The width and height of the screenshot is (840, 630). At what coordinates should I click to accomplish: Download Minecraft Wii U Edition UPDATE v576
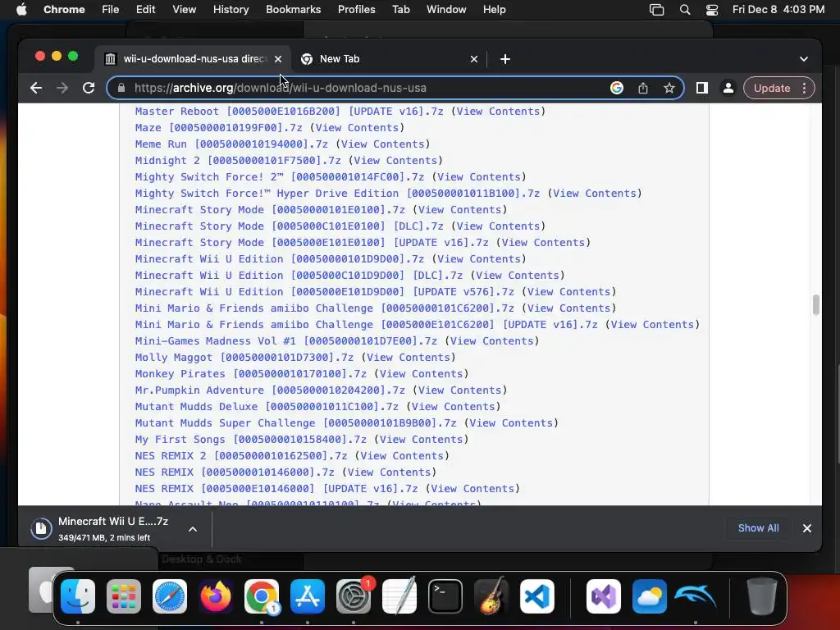click(325, 291)
